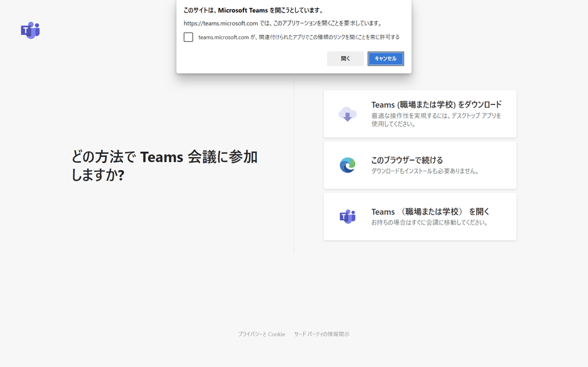Click ダウンロードもインストールも必要ありません description
The height and width of the screenshot is (367, 588).
point(425,171)
